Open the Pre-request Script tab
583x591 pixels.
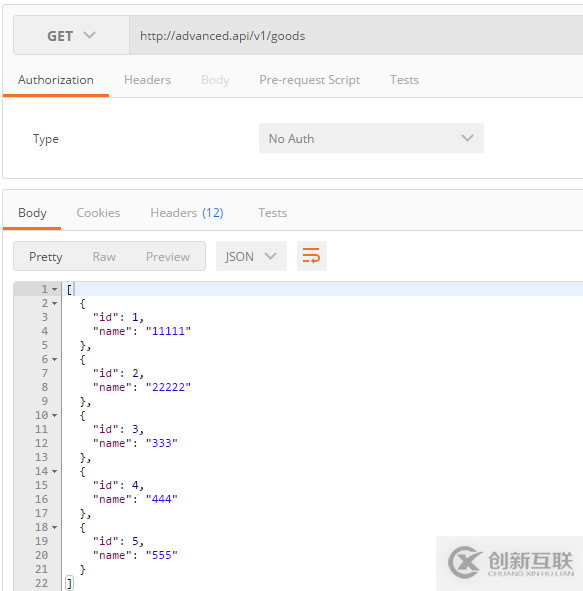[309, 80]
